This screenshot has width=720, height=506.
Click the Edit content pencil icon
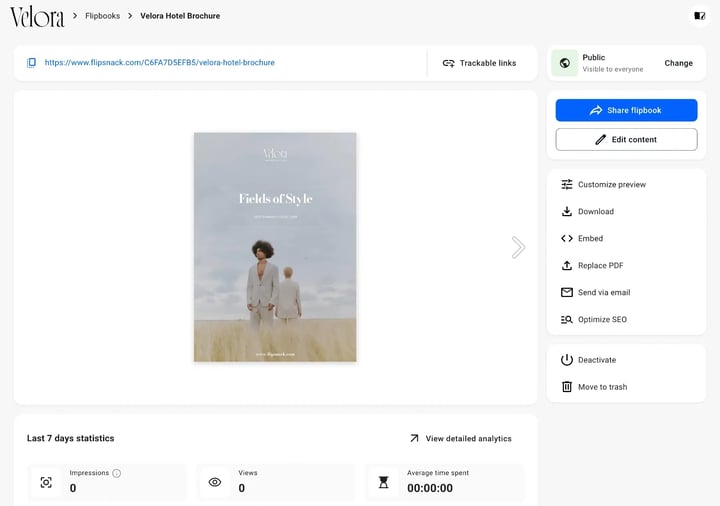pyautogui.click(x=601, y=140)
